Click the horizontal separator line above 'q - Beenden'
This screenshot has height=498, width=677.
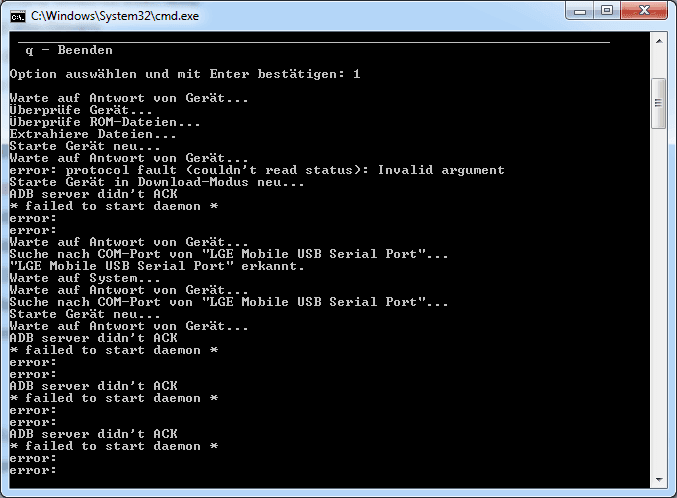tap(314, 42)
